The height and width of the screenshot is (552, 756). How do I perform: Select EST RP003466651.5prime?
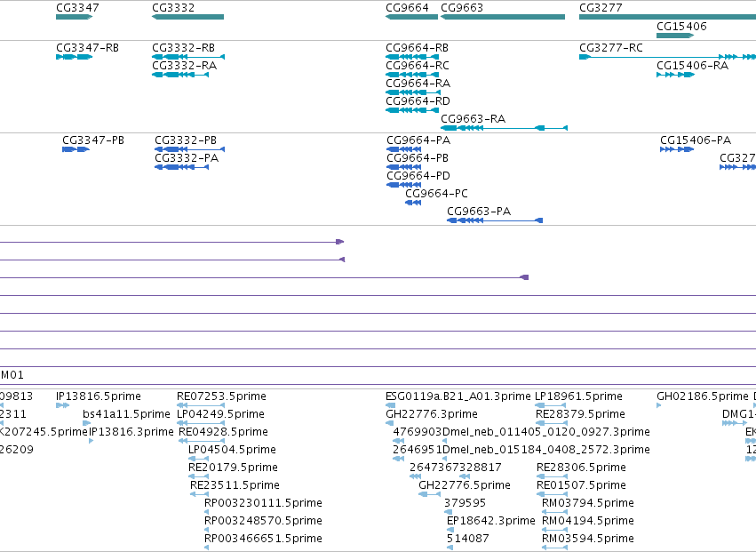click(x=206, y=548)
